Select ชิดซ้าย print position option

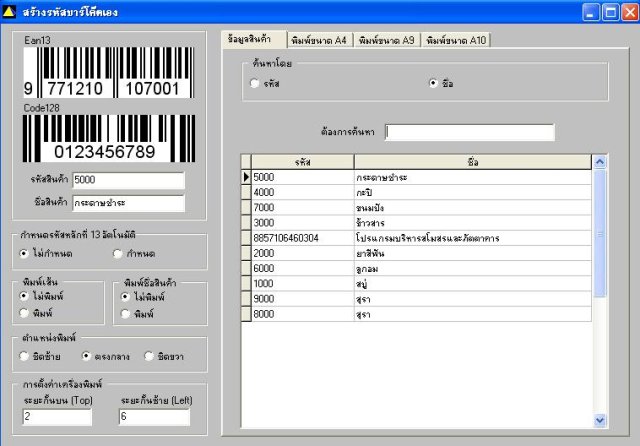pyautogui.click(x=24, y=356)
